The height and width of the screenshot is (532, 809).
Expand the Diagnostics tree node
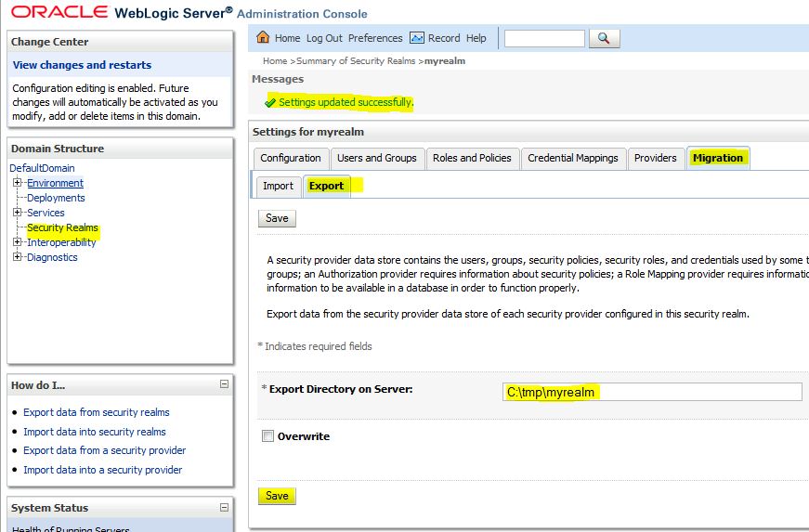pyautogui.click(x=17, y=257)
